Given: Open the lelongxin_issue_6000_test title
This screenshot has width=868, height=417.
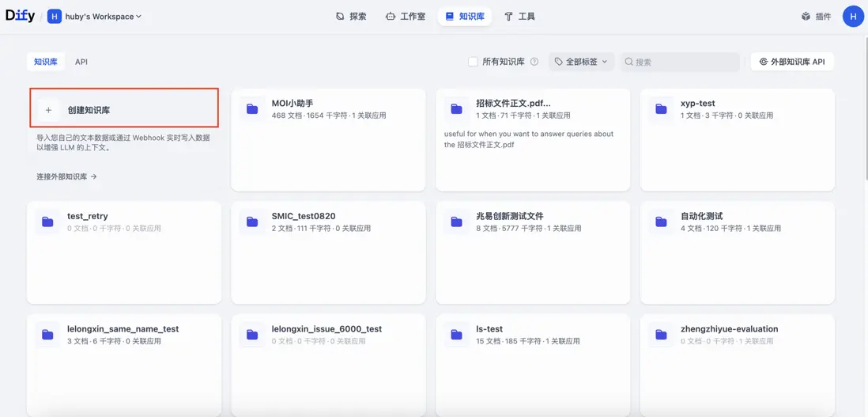Looking at the screenshot, I should pyautogui.click(x=326, y=329).
